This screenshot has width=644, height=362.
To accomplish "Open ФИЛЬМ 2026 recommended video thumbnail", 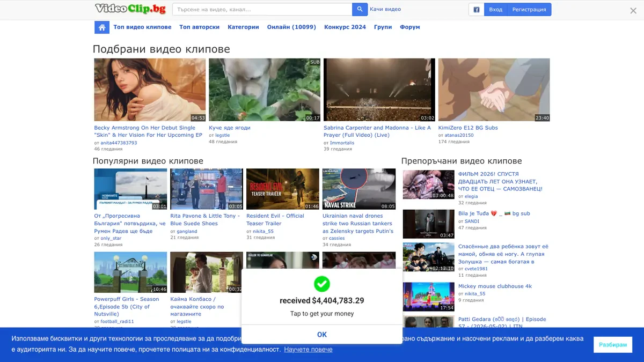I will (x=429, y=184).
